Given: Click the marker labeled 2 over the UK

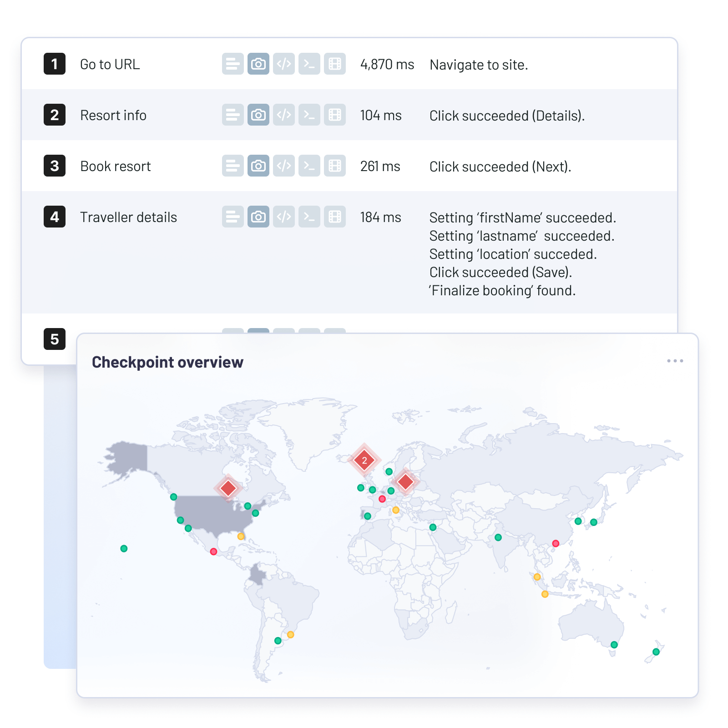Looking at the screenshot, I should (x=364, y=460).
